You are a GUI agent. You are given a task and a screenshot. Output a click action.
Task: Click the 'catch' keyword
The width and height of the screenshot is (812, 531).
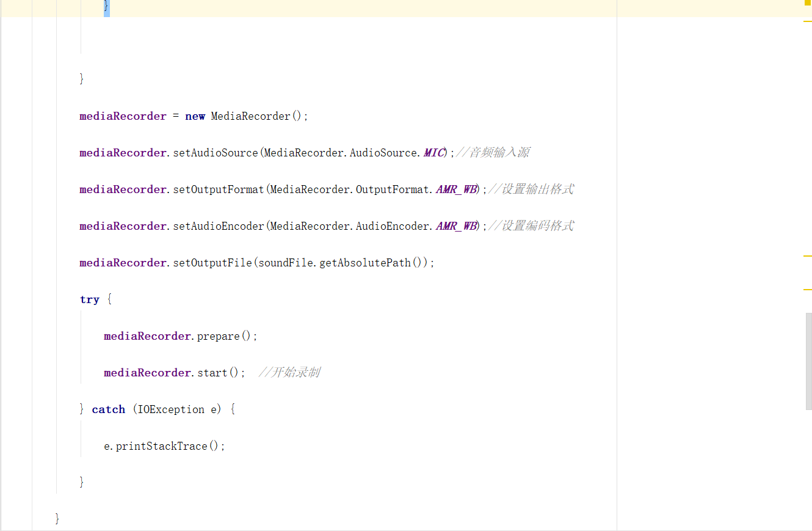[108, 409]
